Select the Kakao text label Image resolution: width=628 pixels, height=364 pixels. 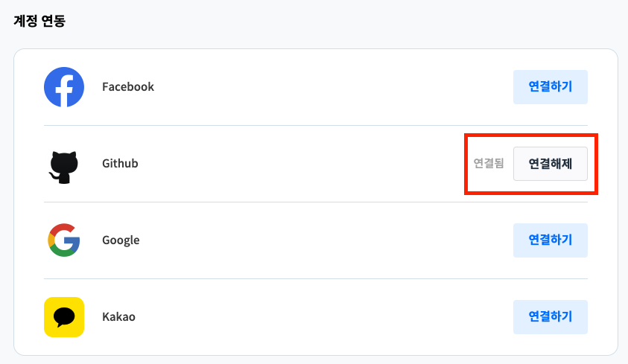pos(118,317)
